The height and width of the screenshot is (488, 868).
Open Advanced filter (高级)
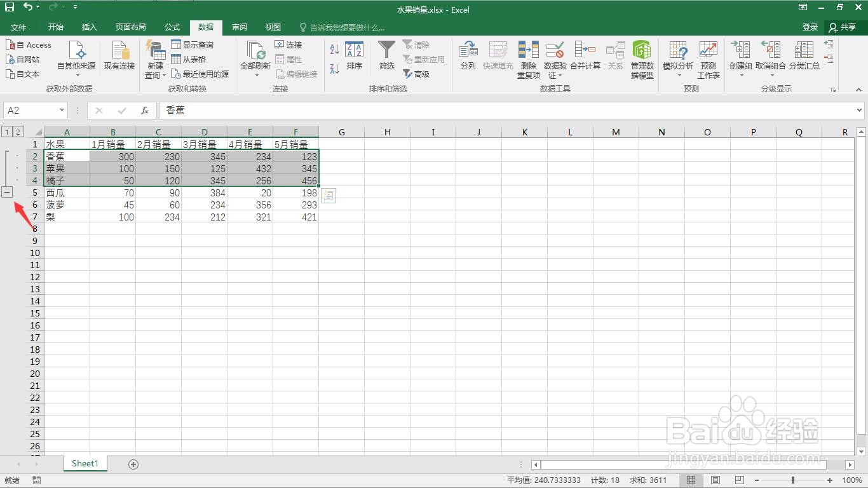pos(416,74)
